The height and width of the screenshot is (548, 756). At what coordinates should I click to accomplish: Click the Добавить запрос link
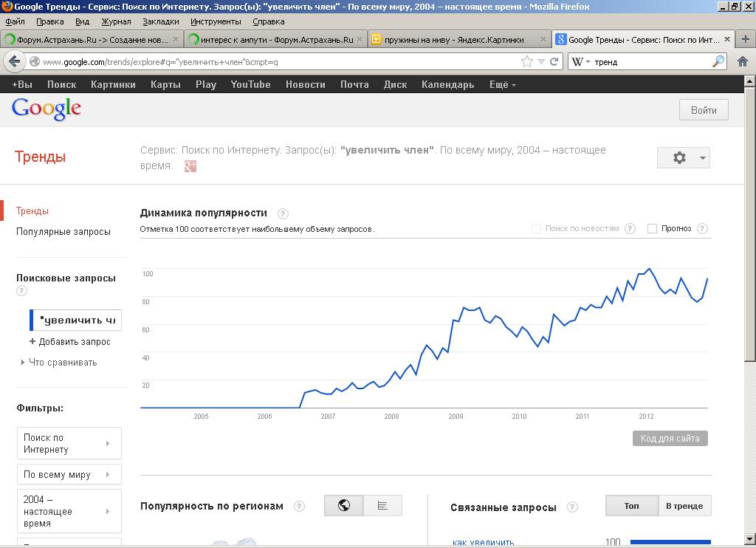pos(70,341)
